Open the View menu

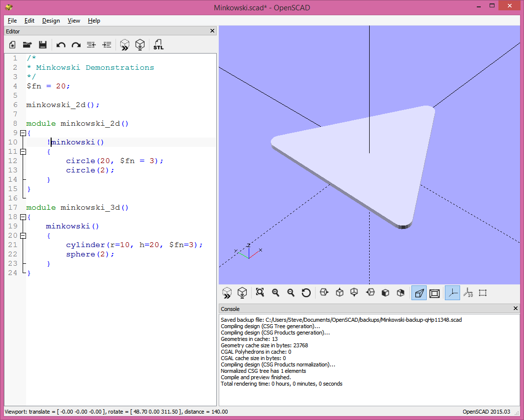74,21
